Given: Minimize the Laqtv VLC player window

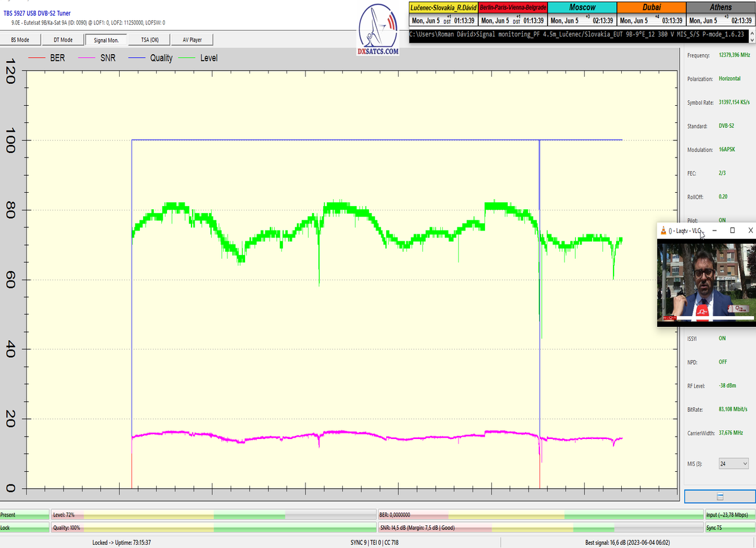Looking at the screenshot, I should click(x=714, y=231).
